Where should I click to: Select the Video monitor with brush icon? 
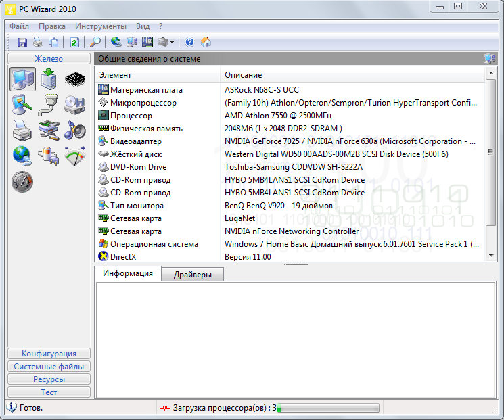[x=22, y=105]
